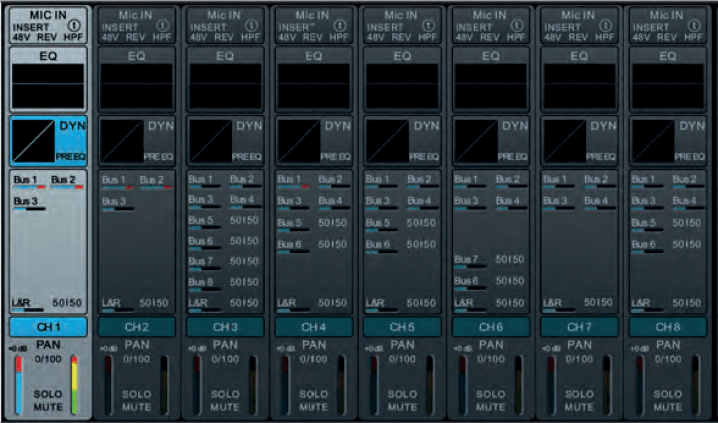Open the EQ graph display of CH6
The height and width of the screenshot is (423, 718).
pyautogui.click(x=491, y=86)
